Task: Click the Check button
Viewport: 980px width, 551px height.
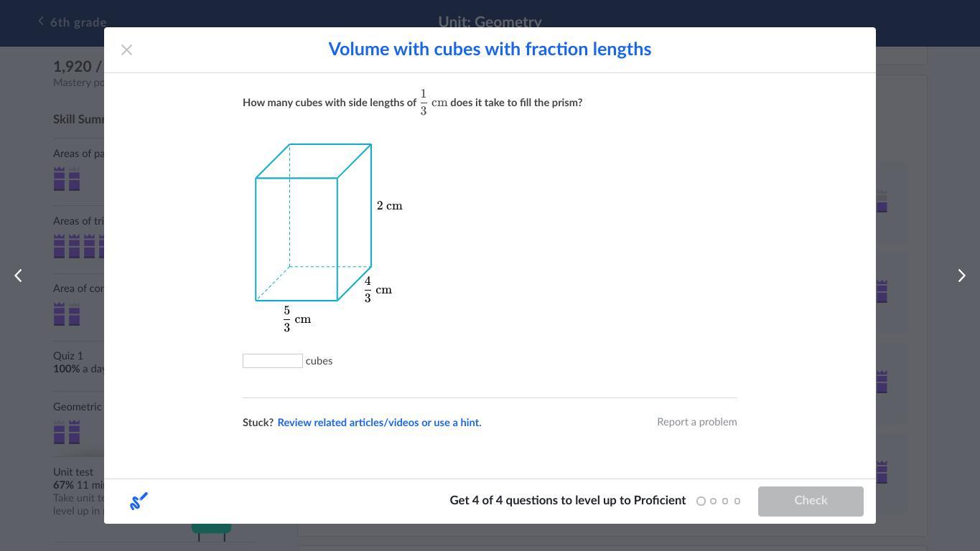Action: pyautogui.click(x=811, y=501)
